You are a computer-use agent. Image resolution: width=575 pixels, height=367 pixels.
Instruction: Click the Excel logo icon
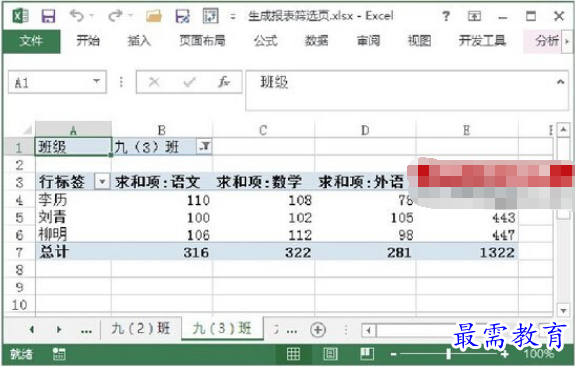tap(21, 16)
